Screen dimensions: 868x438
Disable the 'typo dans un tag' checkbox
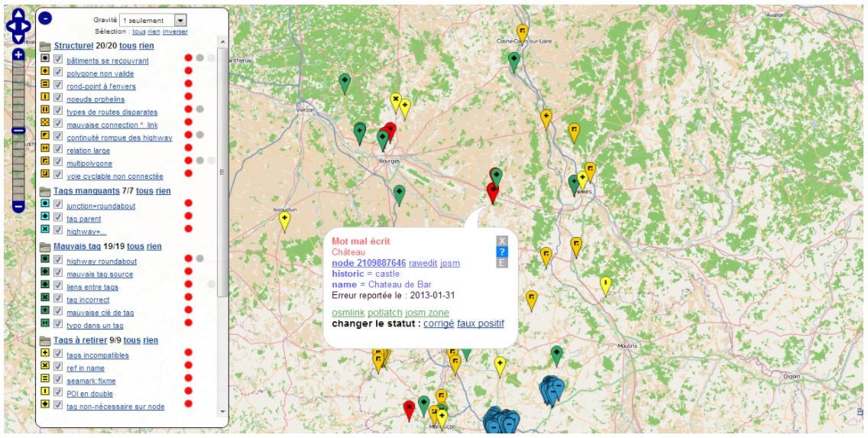(x=58, y=325)
